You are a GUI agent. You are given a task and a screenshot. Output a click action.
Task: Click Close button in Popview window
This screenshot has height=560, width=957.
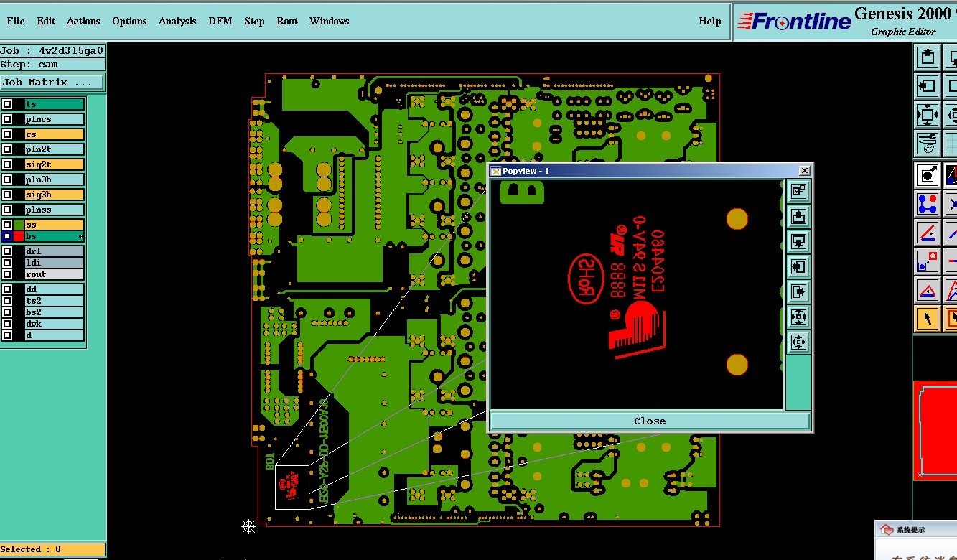point(650,421)
